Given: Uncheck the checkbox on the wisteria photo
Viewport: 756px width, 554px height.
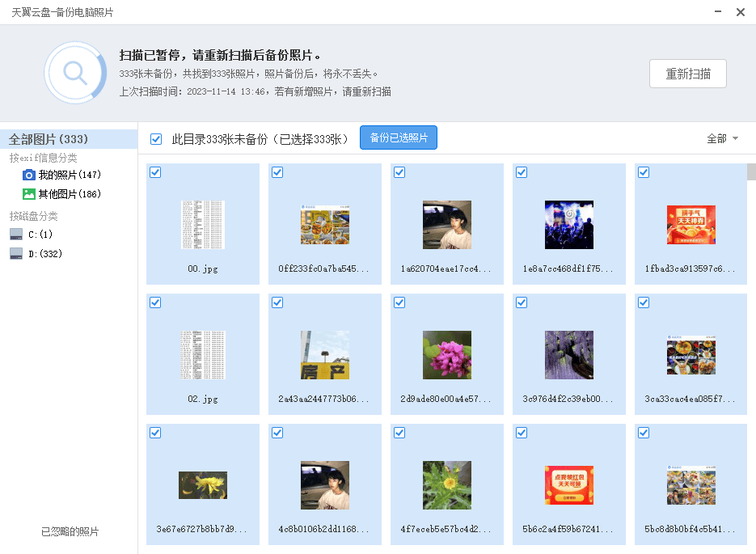Looking at the screenshot, I should pos(522,302).
